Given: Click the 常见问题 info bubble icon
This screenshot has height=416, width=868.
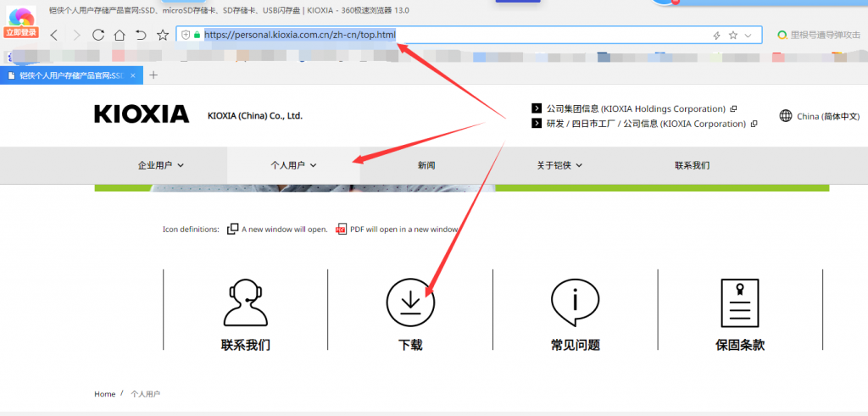Looking at the screenshot, I should point(576,302).
